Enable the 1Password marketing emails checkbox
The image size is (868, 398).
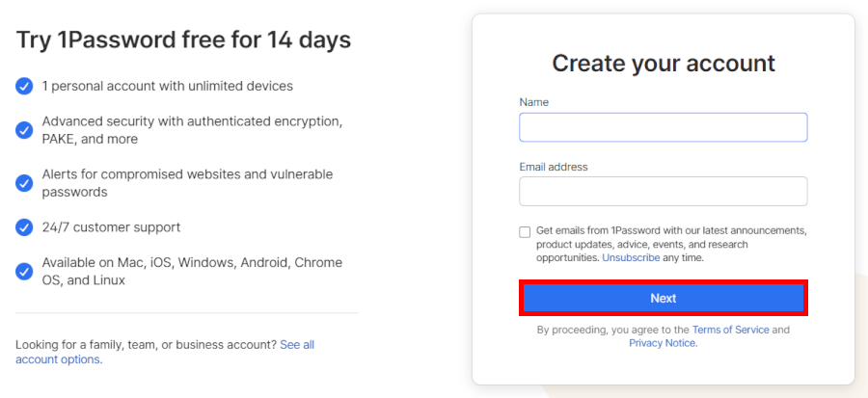(525, 232)
